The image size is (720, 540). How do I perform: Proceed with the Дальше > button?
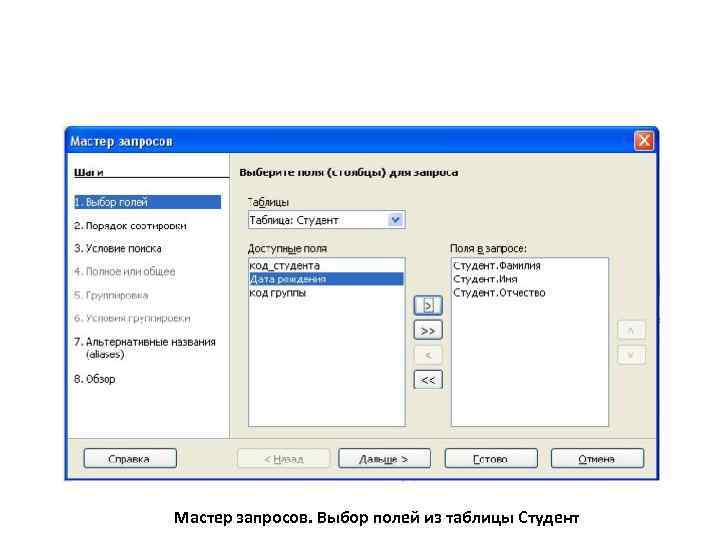click(384, 458)
